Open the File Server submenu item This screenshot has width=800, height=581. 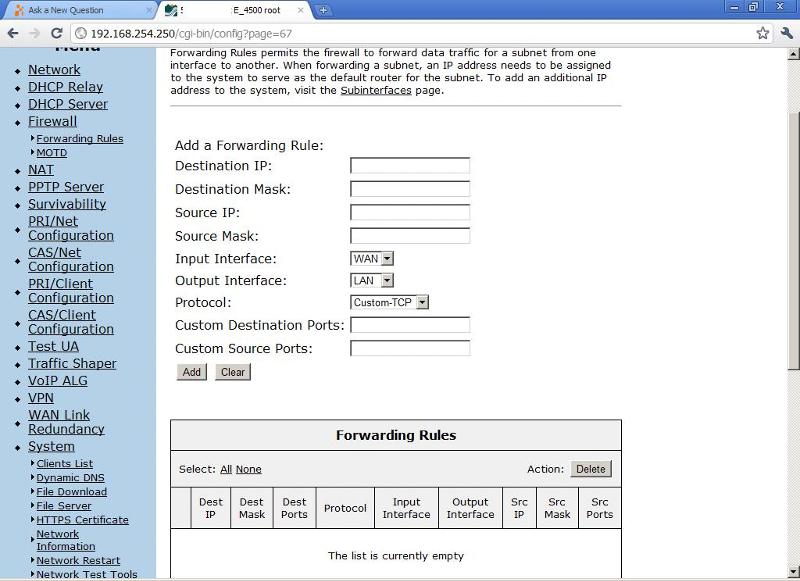[x=64, y=506]
